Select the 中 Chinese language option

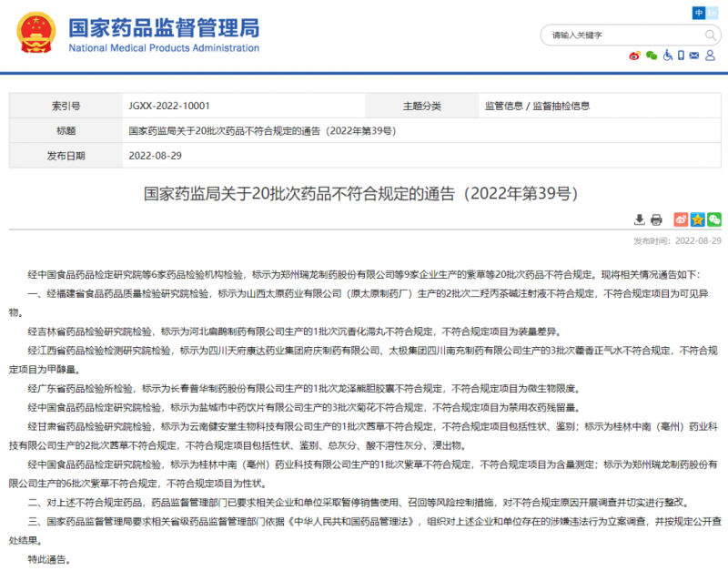click(699, 13)
